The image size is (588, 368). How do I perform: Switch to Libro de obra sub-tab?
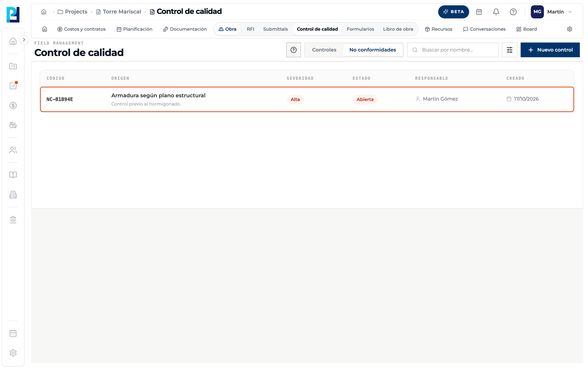398,29
